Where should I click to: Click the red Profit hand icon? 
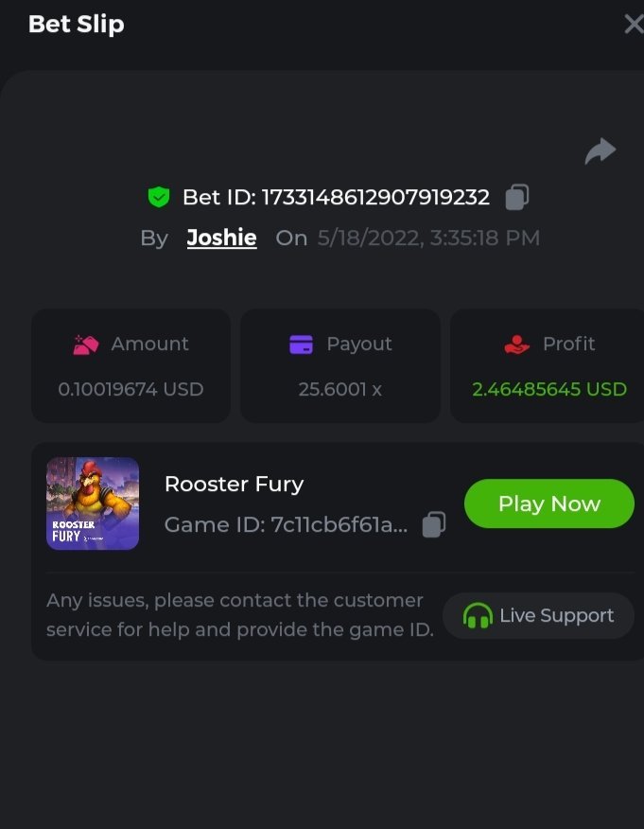[x=517, y=344]
